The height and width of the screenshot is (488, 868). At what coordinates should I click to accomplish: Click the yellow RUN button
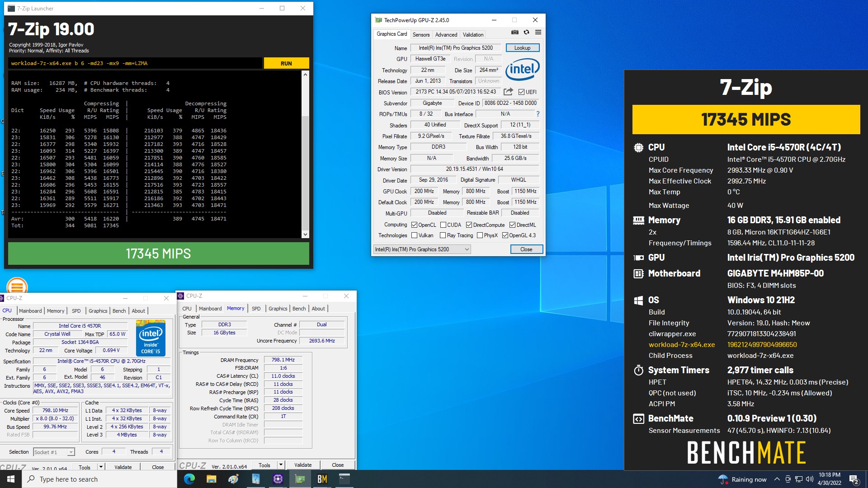point(286,63)
